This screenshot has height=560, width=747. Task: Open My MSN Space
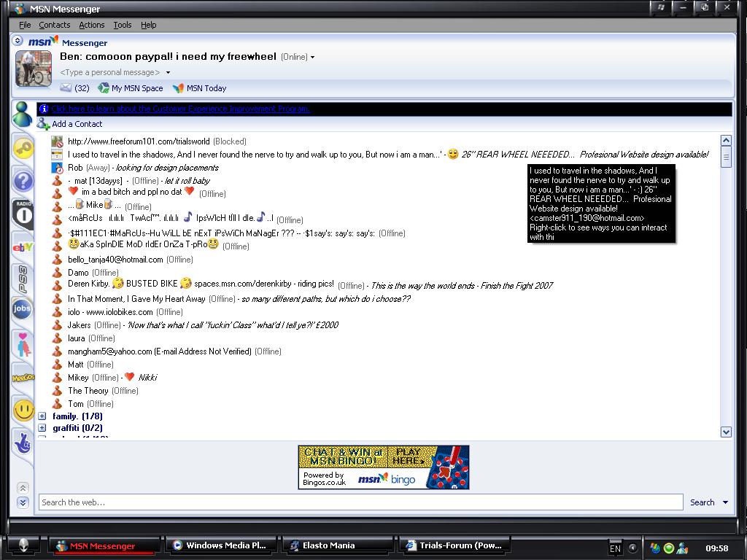[x=130, y=88]
